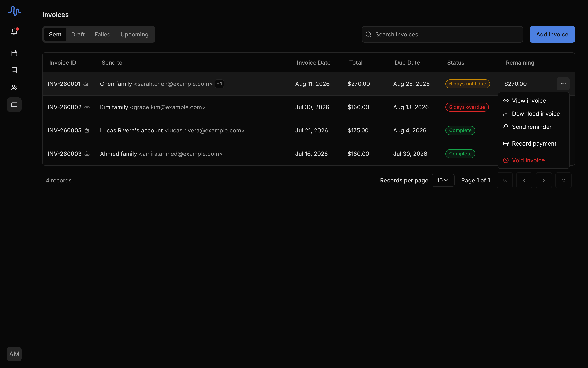Screen dimensions: 588x368
Task: Open the AM user avatar menu
Action: point(14,354)
